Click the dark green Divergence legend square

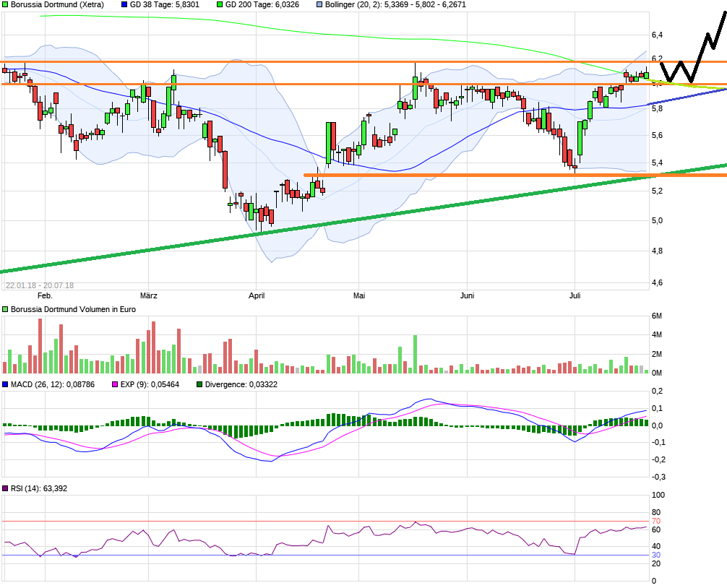click(199, 384)
